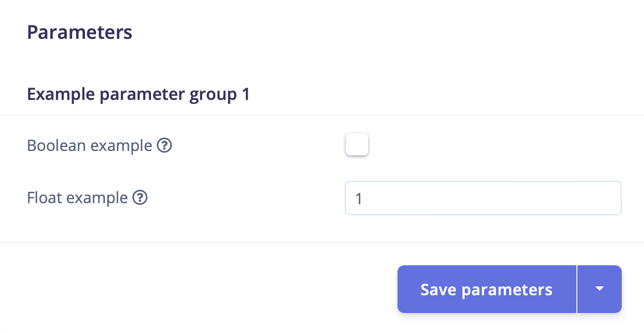Show more save actions via the arrow
Image resolution: width=644 pixels, height=333 pixels.
[x=599, y=289]
